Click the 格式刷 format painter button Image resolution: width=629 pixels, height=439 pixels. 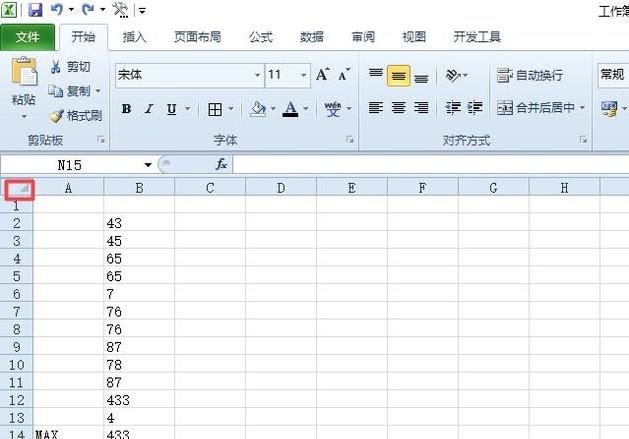coord(75,116)
